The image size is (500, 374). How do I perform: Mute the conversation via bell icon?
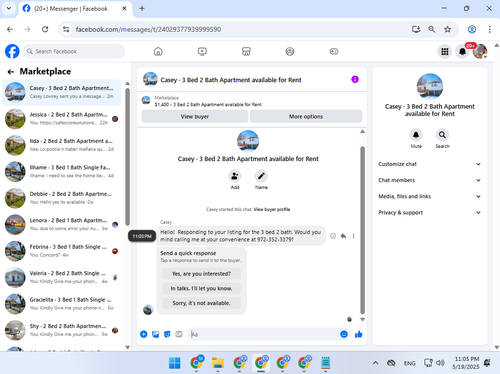tap(416, 135)
